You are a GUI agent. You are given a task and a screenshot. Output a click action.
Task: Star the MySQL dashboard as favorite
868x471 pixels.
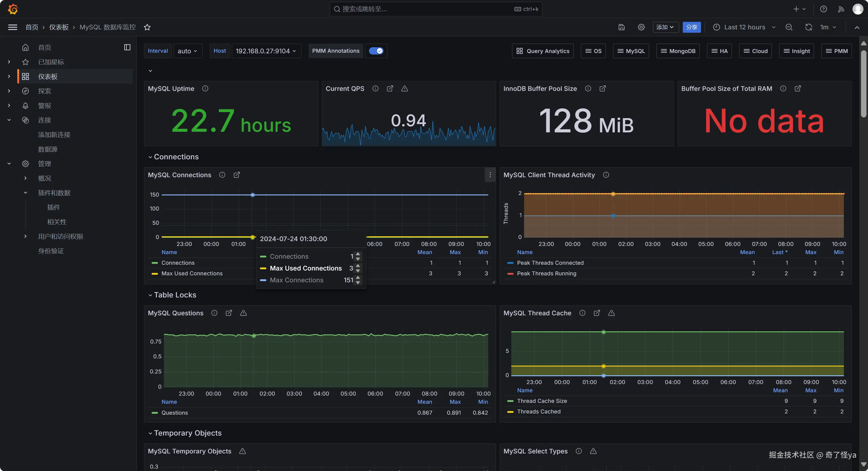[147, 27]
